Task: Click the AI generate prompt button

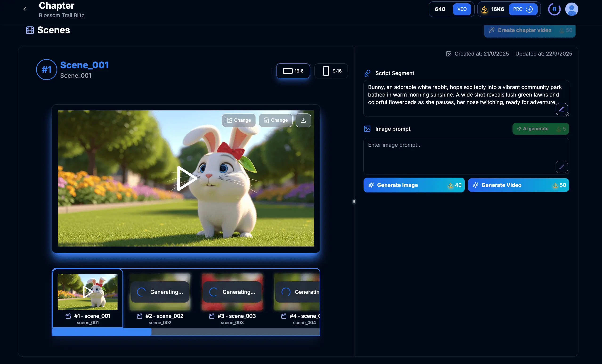Action: [x=541, y=129]
